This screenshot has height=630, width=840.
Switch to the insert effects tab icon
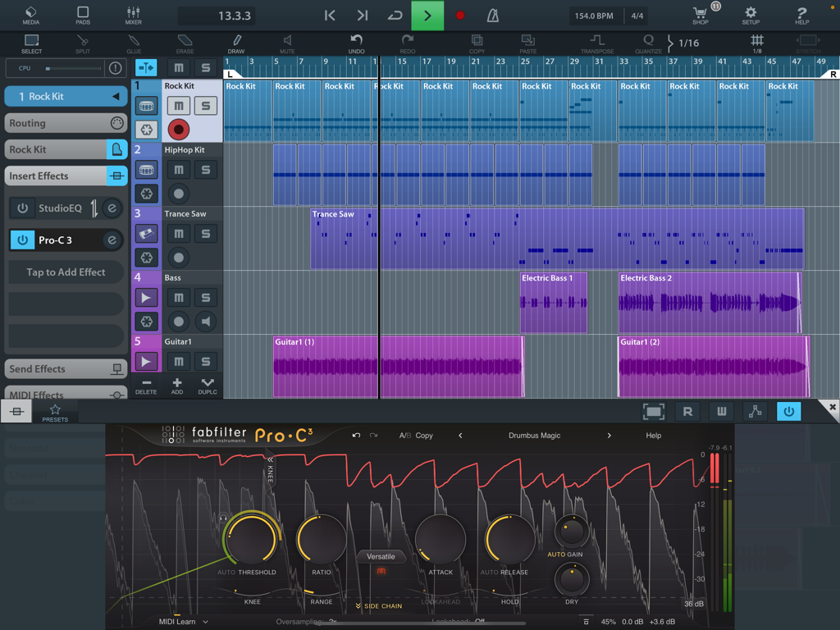(16, 412)
